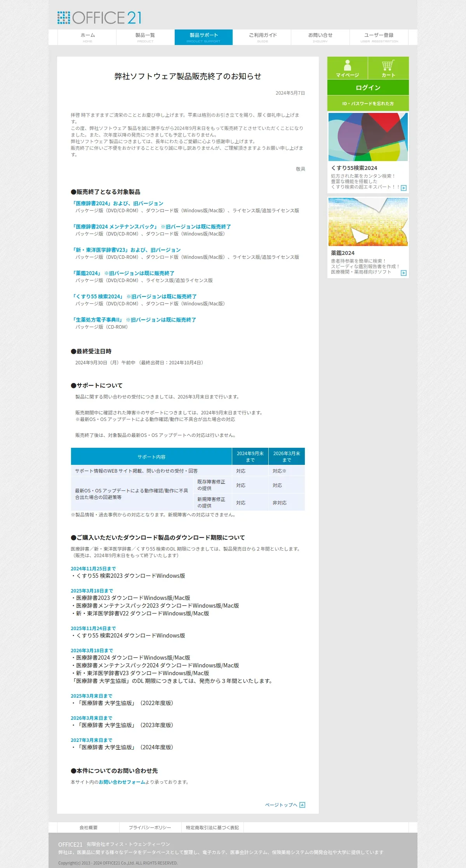Click the 既存障害修正の提供 table cell
This screenshot has height=868, width=466.
tap(212, 485)
